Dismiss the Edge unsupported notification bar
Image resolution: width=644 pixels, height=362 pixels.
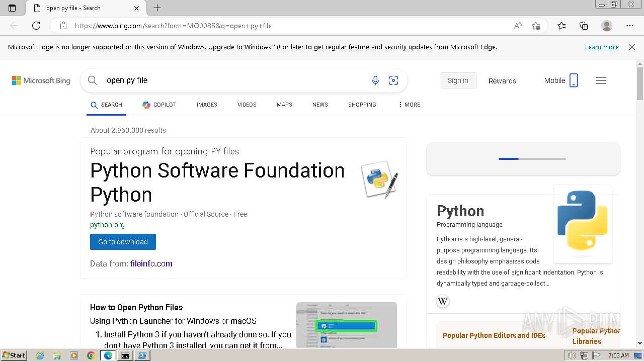(x=632, y=47)
